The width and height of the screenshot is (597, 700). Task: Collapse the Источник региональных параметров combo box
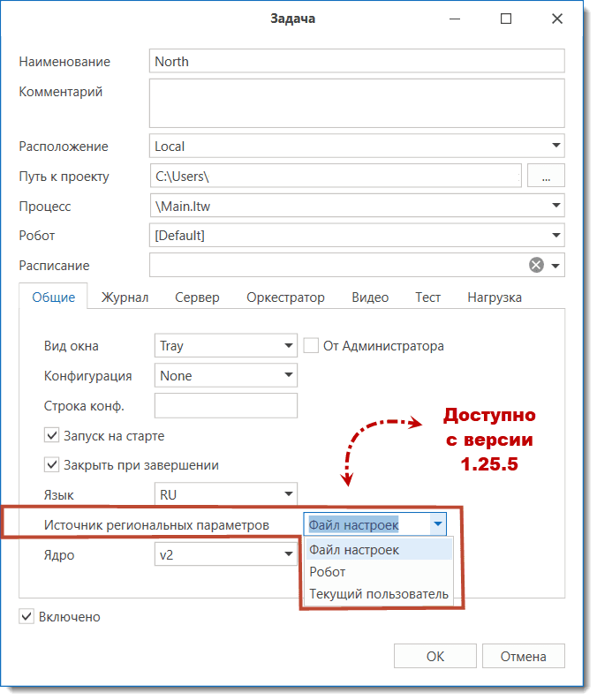tap(437, 524)
